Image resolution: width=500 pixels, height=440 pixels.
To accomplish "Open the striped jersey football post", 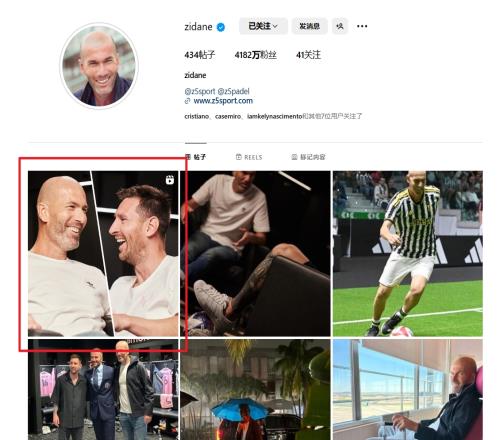I will [408, 254].
